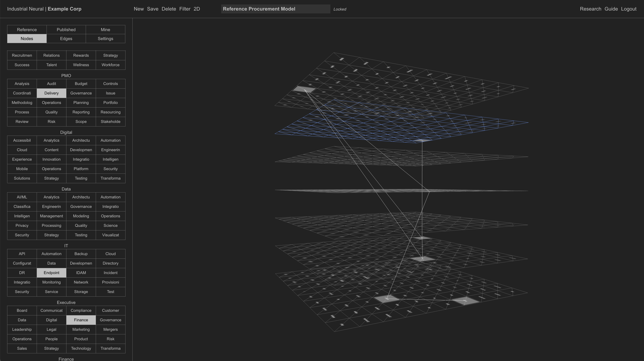Screen dimensions: 644x361
Task: Toggle the Digital Accessibil node
Action: [x=22, y=140]
